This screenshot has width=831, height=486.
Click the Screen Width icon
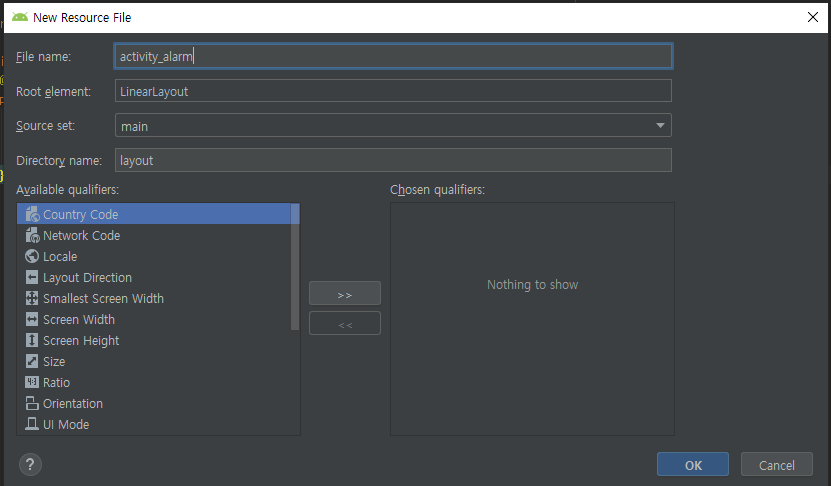tap(32, 320)
